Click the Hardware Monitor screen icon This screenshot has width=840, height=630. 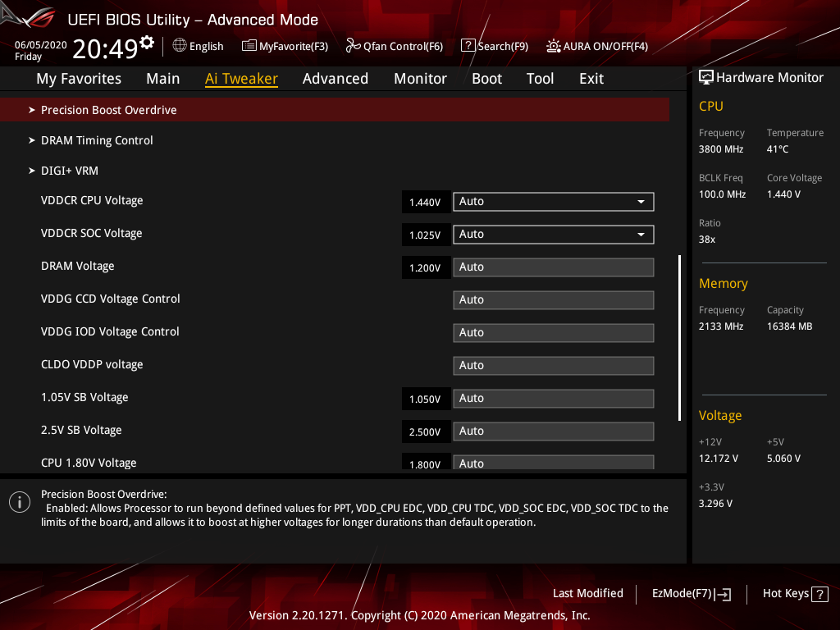(x=706, y=78)
